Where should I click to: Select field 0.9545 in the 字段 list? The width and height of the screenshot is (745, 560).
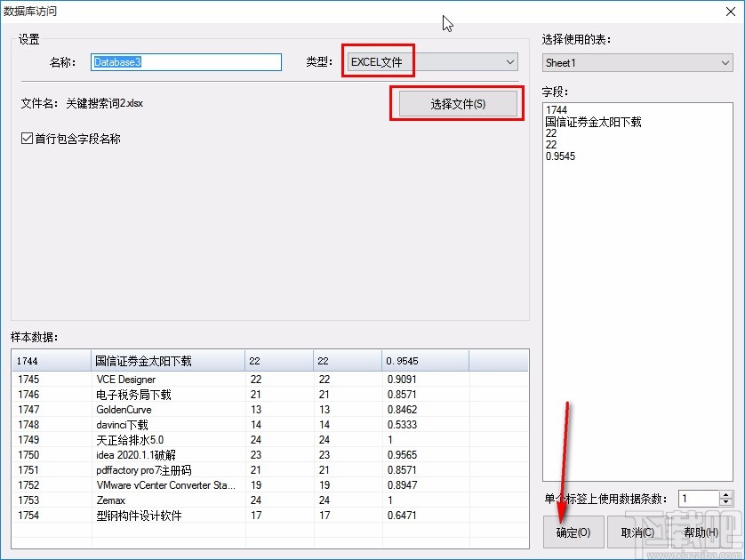coord(560,156)
